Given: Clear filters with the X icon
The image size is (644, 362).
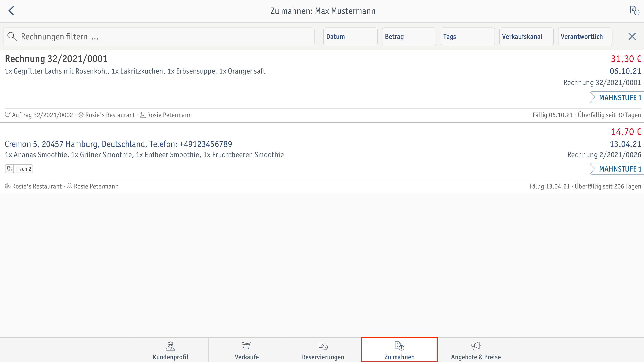Looking at the screenshot, I should tap(632, 36).
